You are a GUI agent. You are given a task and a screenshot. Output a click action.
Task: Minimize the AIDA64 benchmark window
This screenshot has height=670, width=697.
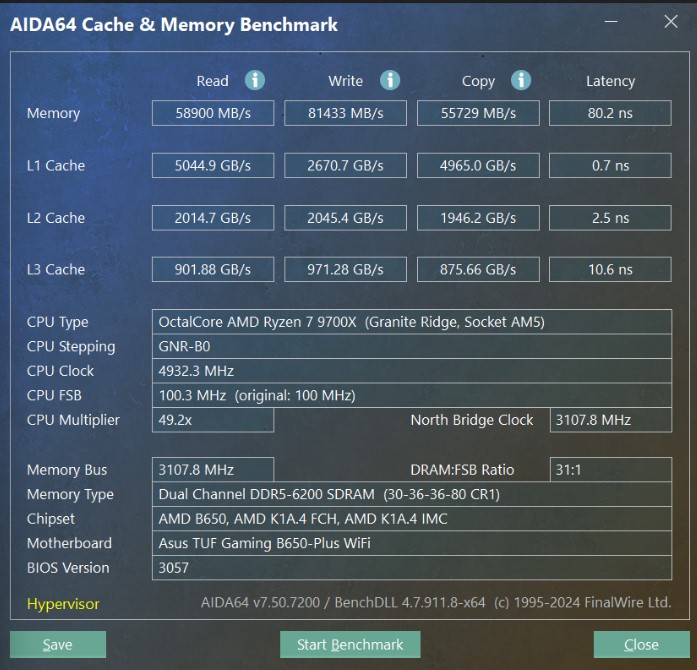(611, 21)
